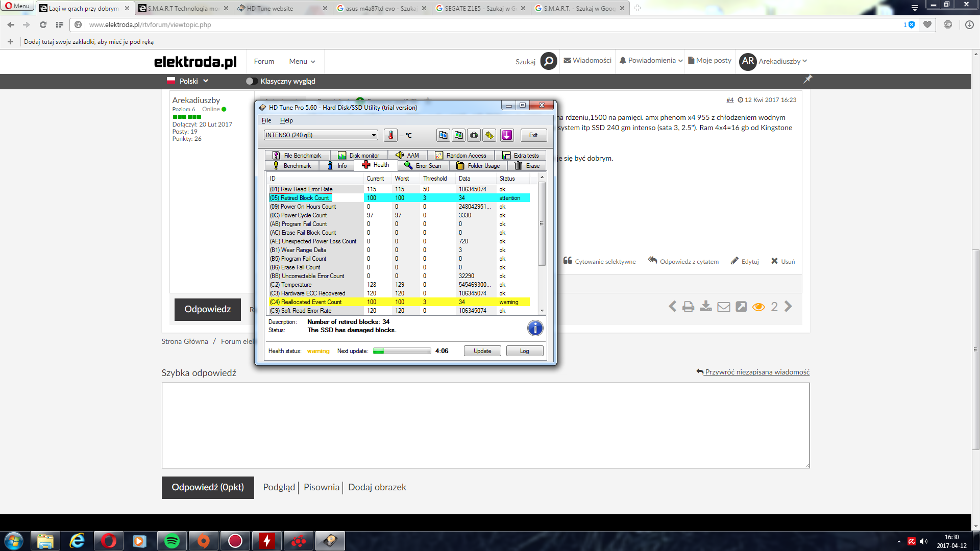
Task: Open the Help menu in HD Tune
Action: pos(286,120)
